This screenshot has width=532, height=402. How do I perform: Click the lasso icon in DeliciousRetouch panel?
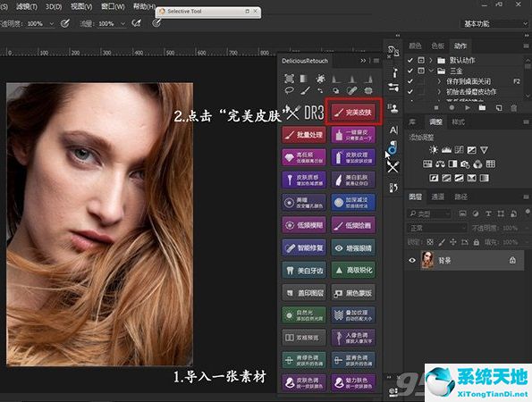(289, 90)
